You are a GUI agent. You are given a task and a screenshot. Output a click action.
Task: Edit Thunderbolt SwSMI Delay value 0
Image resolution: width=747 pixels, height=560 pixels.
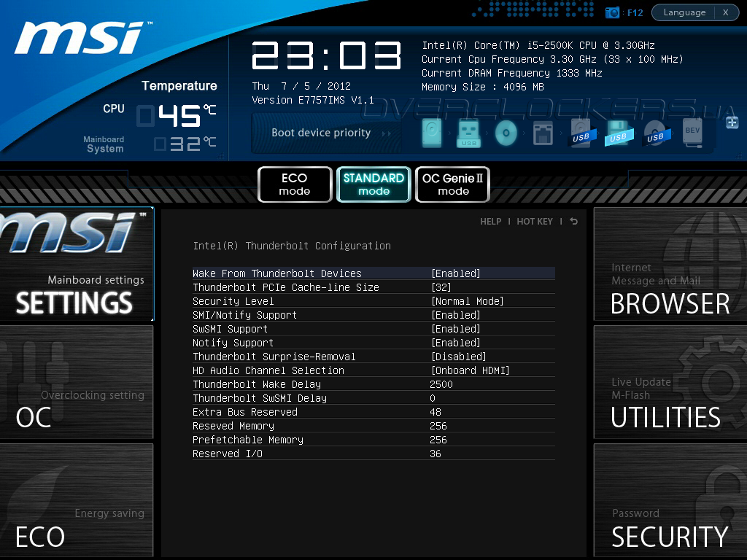click(433, 398)
